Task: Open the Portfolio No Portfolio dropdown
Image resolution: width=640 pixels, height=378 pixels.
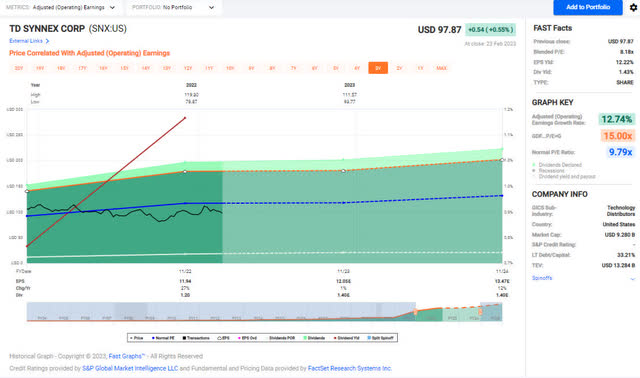Action: pos(173,7)
